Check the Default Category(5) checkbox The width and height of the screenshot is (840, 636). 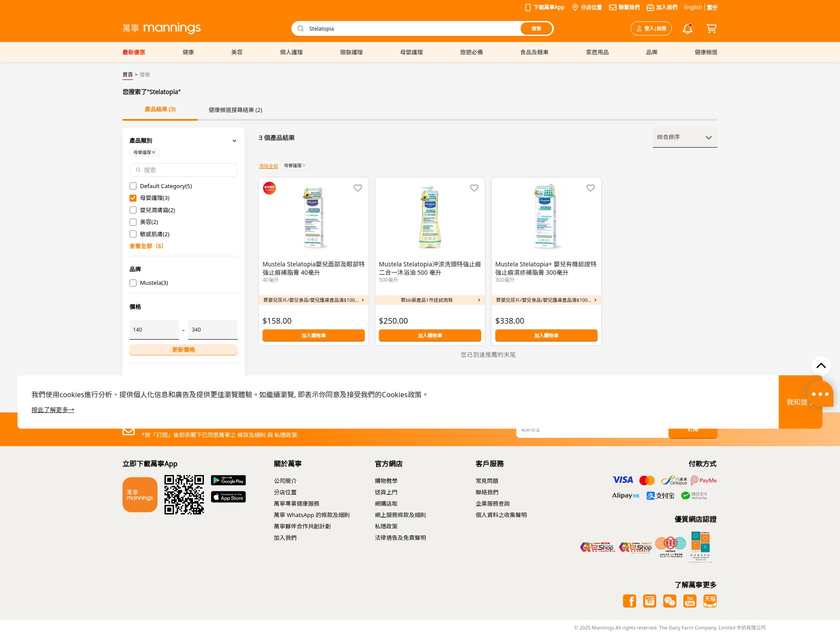click(x=133, y=186)
